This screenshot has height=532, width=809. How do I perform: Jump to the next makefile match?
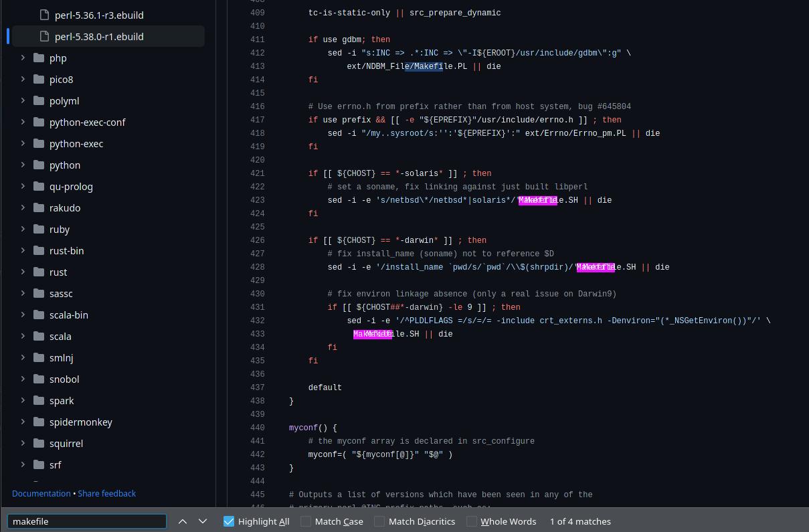point(203,521)
